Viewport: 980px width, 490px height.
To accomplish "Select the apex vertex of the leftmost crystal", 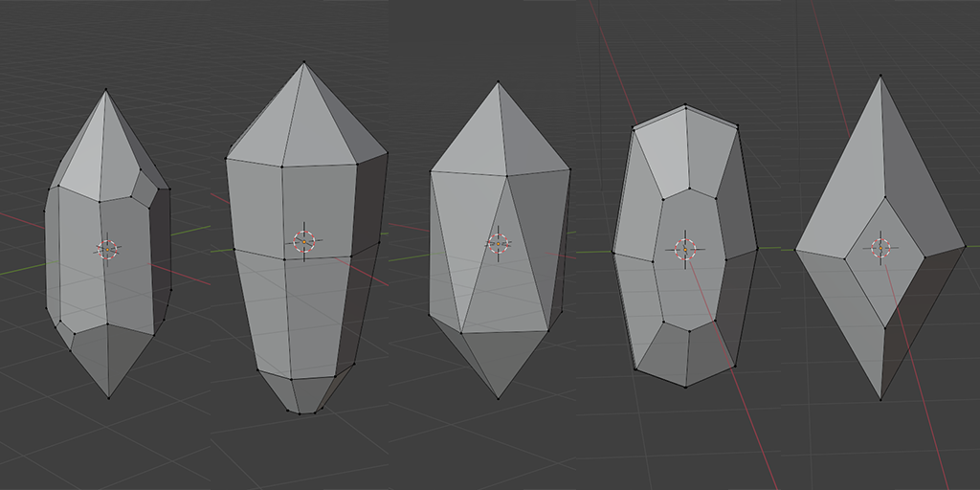I will [105, 90].
